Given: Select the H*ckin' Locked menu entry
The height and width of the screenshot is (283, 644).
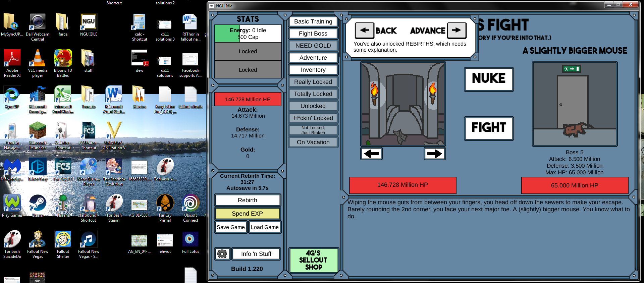Looking at the screenshot, I should point(313,118).
